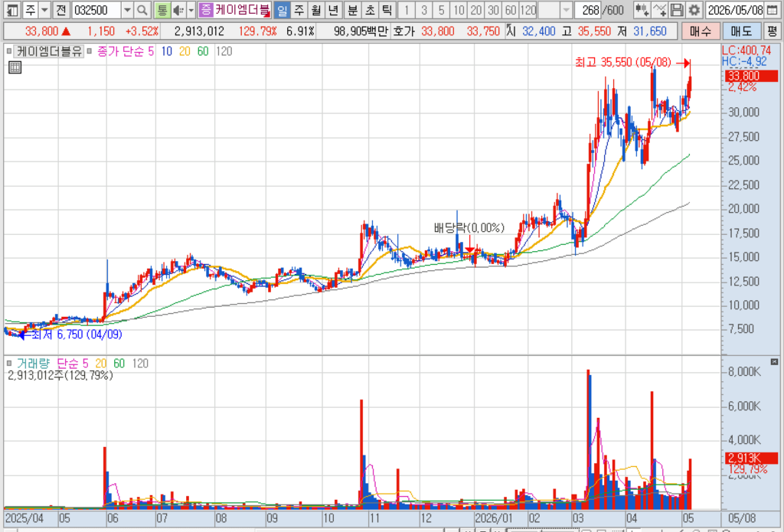Select the 30 interval button
This screenshot has width=784, height=532.
[x=494, y=9]
